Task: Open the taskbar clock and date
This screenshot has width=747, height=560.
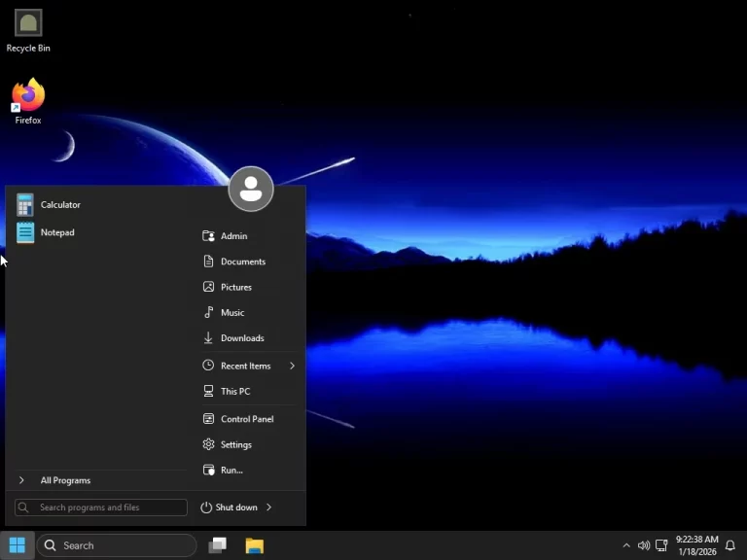Action: (696, 545)
